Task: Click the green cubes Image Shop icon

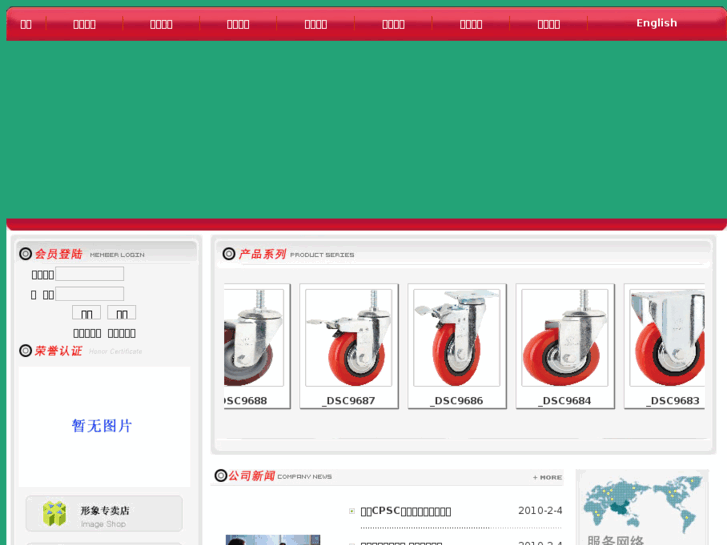Action: pos(54,513)
